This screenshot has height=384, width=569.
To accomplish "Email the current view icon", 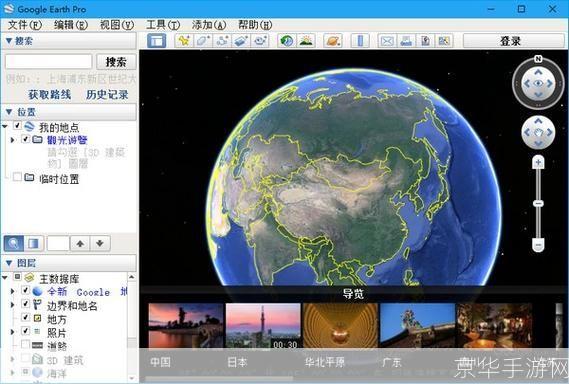I will pos(387,41).
